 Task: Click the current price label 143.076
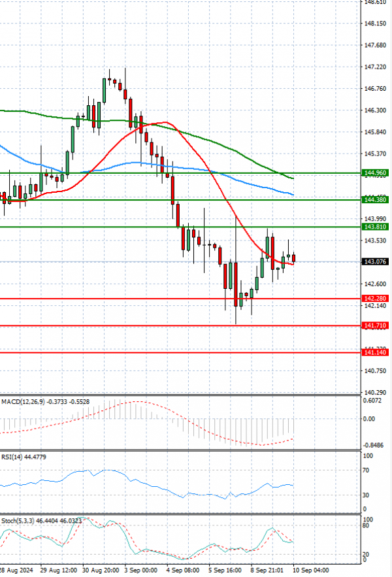(x=375, y=262)
